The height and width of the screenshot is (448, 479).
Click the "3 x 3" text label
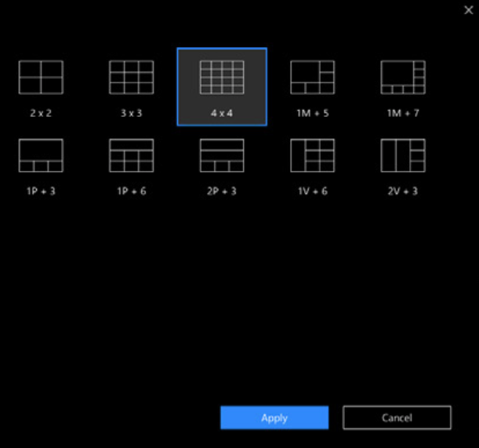pos(131,113)
